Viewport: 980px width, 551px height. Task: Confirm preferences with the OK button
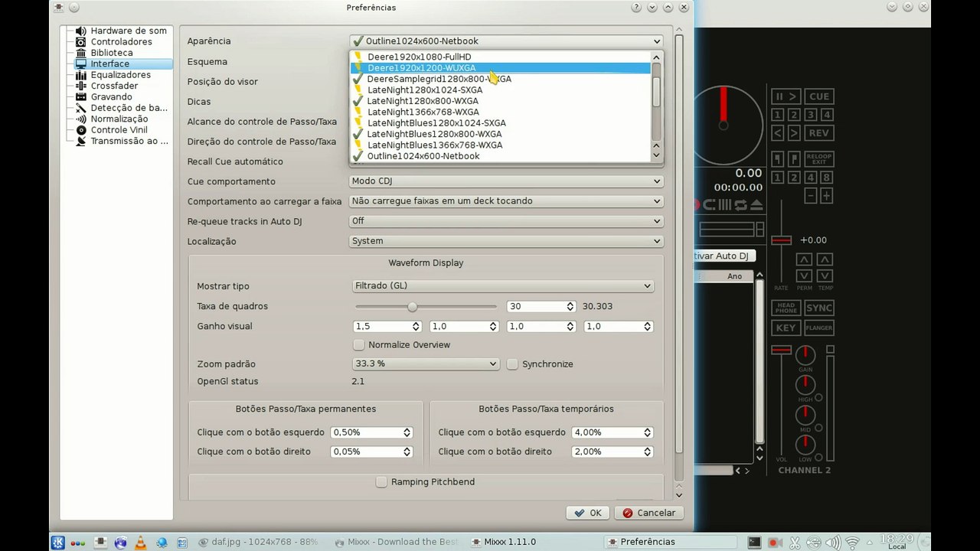588,513
